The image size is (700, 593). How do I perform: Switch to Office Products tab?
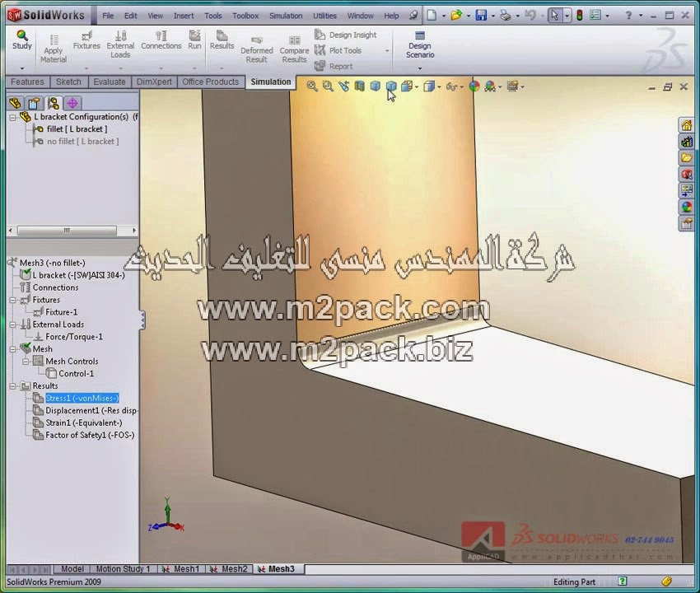[x=210, y=82]
